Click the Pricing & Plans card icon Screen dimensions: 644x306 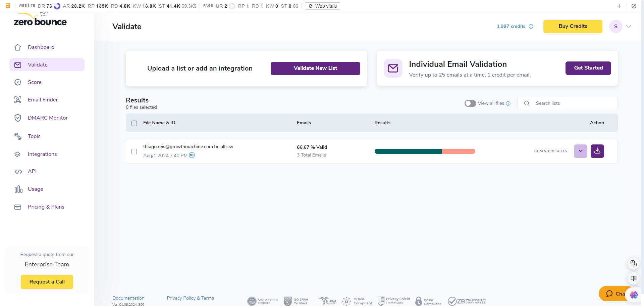[18, 207]
